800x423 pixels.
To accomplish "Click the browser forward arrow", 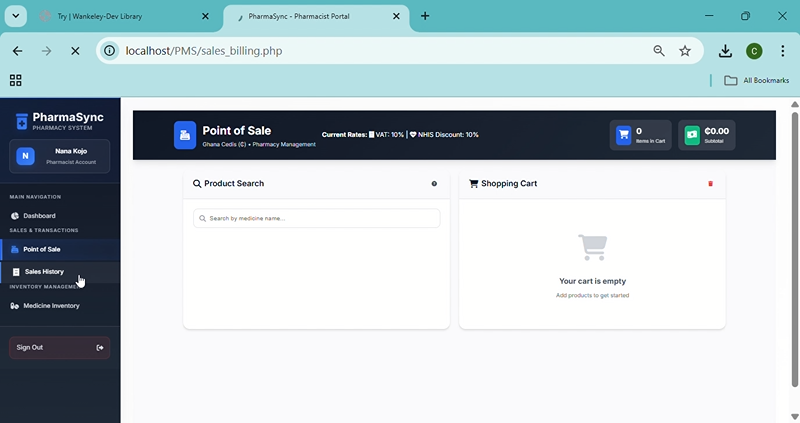I will pyautogui.click(x=46, y=51).
